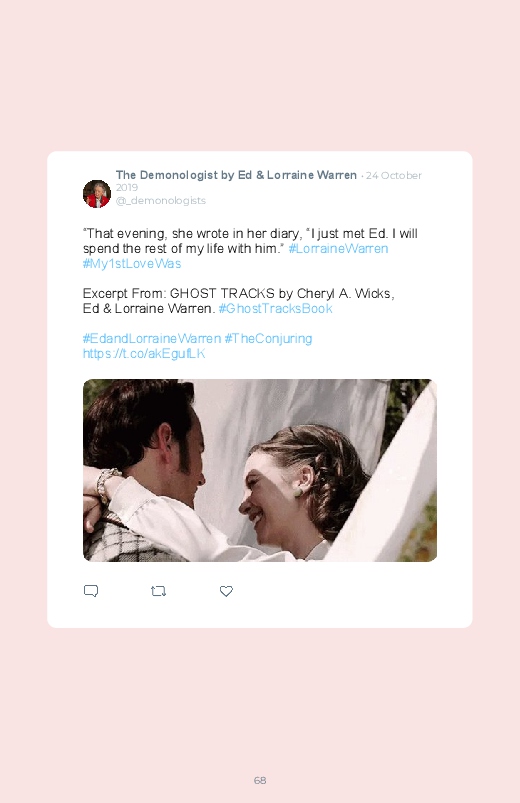Open the #LorraineWarren hashtag

pos(338,248)
